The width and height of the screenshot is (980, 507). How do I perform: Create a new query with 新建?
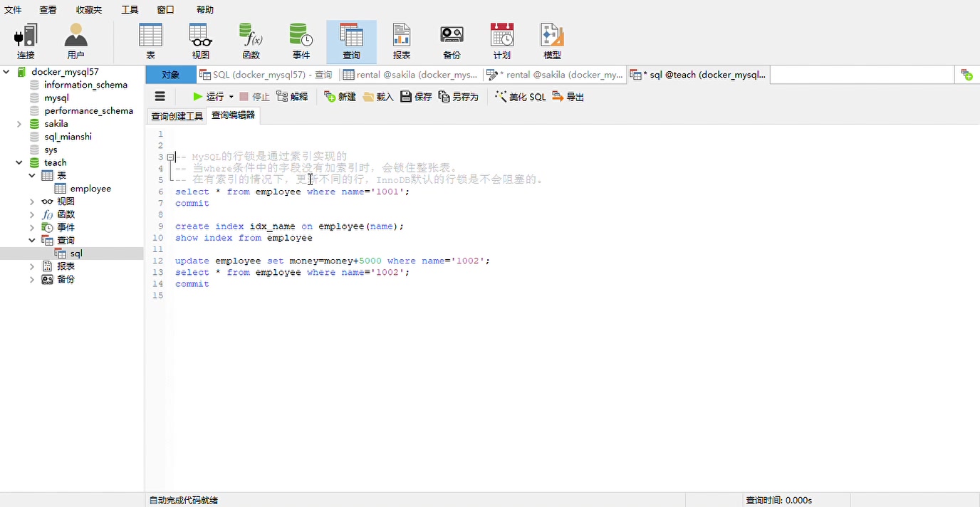340,96
